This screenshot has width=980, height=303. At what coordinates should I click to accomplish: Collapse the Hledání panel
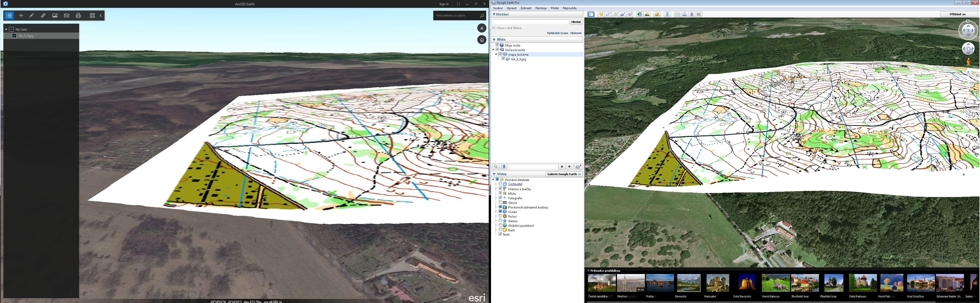pos(494,14)
